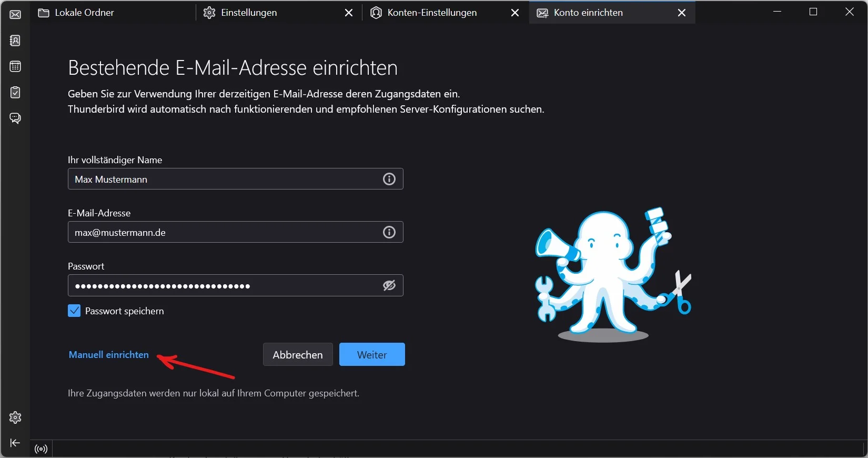Open the Mail space icon in sidebar
Viewport: 868px width, 458px height.
(x=15, y=14)
